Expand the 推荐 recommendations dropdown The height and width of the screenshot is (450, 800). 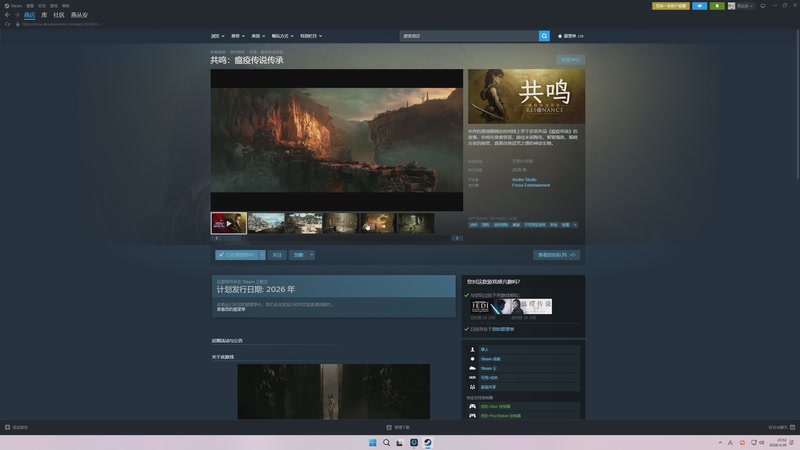pyautogui.click(x=238, y=36)
